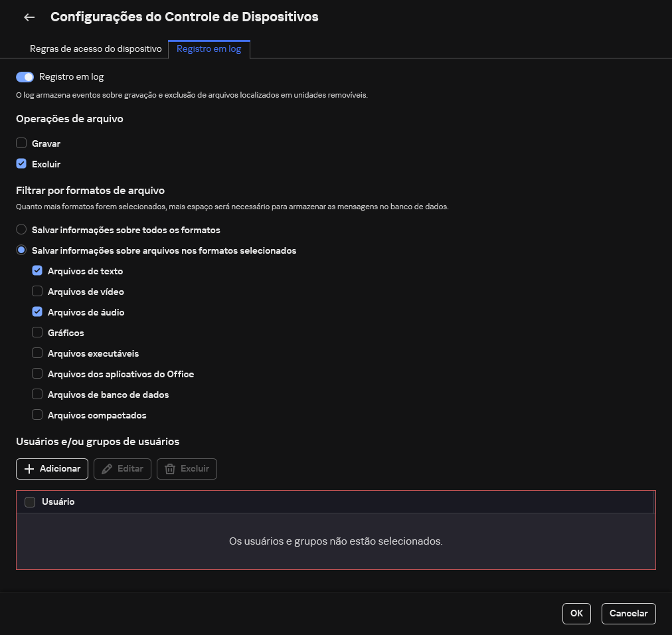672x635 pixels.
Task: Select Salvar informações sobre todos os formatos
Action: coord(21,229)
